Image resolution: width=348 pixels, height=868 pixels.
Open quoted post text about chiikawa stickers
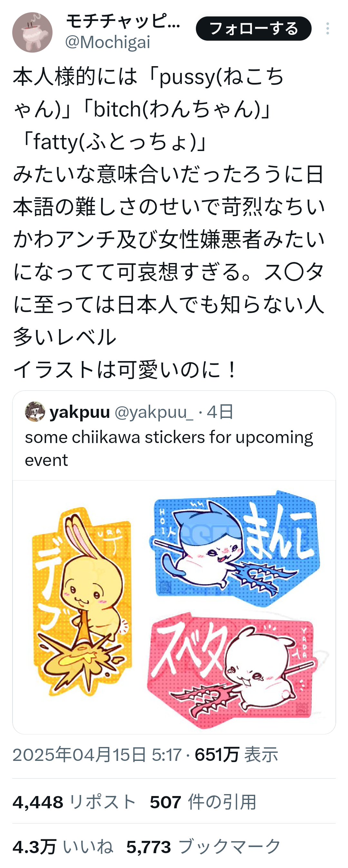[x=169, y=449]
